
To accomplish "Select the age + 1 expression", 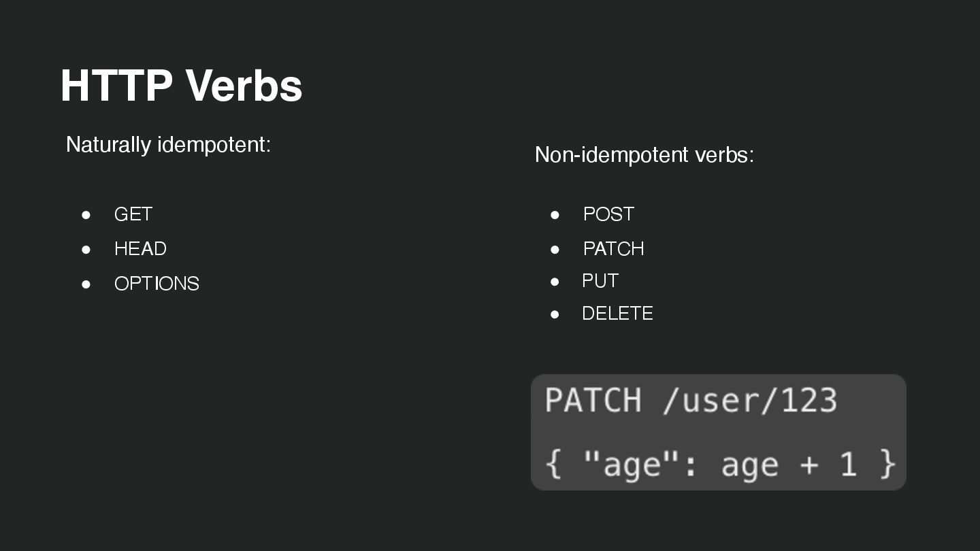I will 789,465.
